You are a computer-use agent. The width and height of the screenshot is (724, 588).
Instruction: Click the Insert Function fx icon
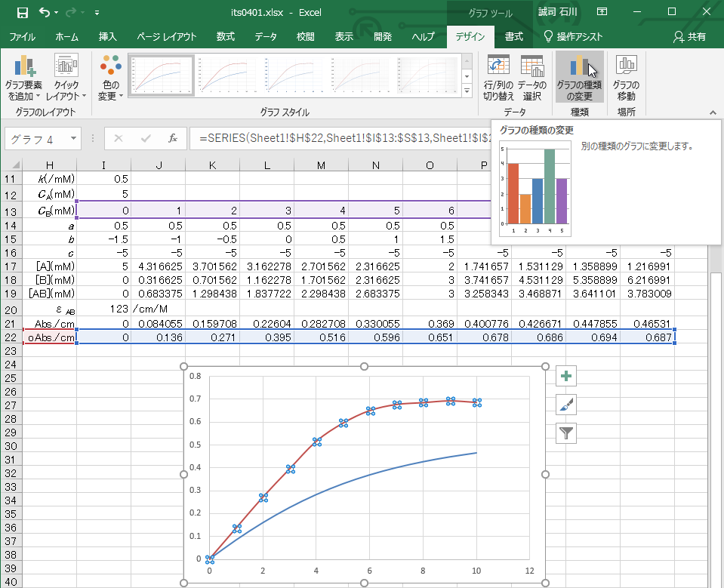[173, 138]
